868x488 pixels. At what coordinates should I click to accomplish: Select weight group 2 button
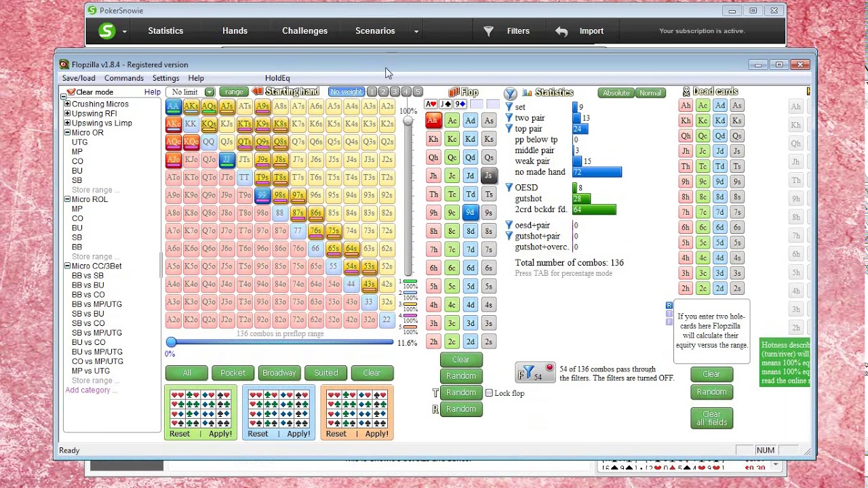tap(383, 91)
